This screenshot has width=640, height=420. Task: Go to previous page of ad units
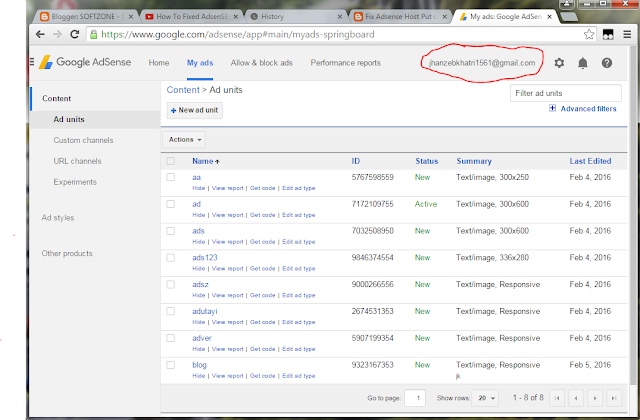(576, 398)
